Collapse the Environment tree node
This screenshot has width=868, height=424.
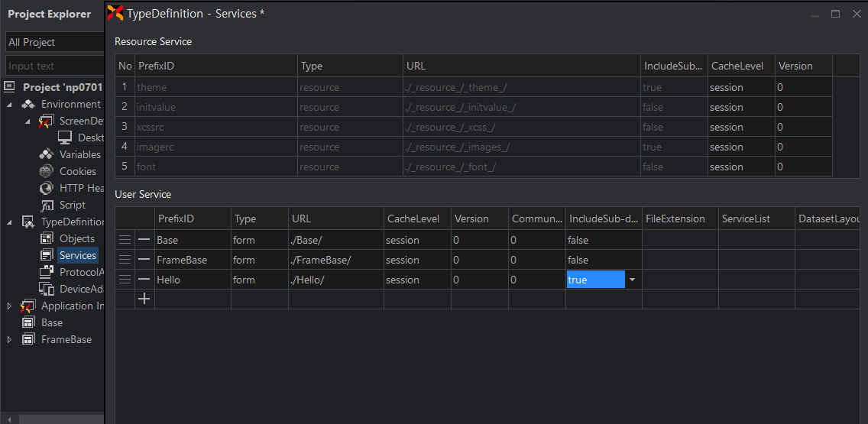click(x=9, y=105)
